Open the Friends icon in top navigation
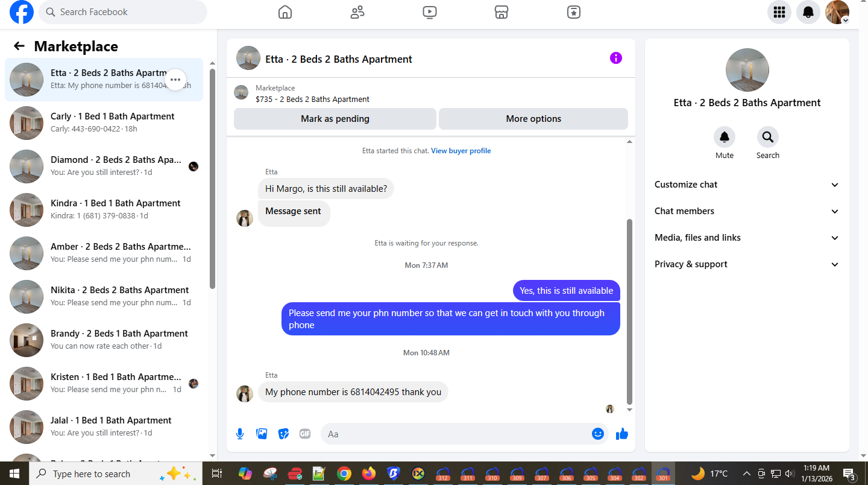868x485 pixels. (x=357, y=12)
